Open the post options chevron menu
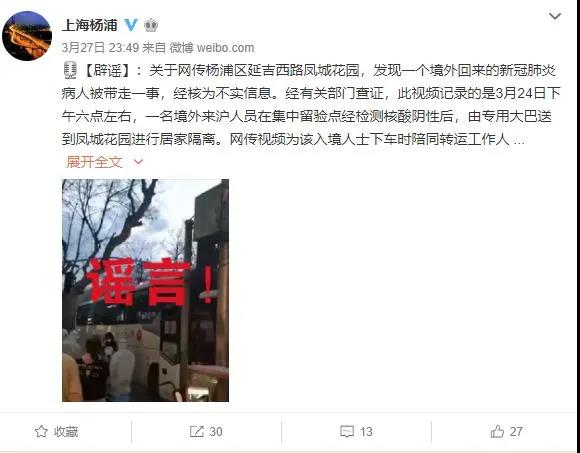580x453 pixels. coord(555,16)
